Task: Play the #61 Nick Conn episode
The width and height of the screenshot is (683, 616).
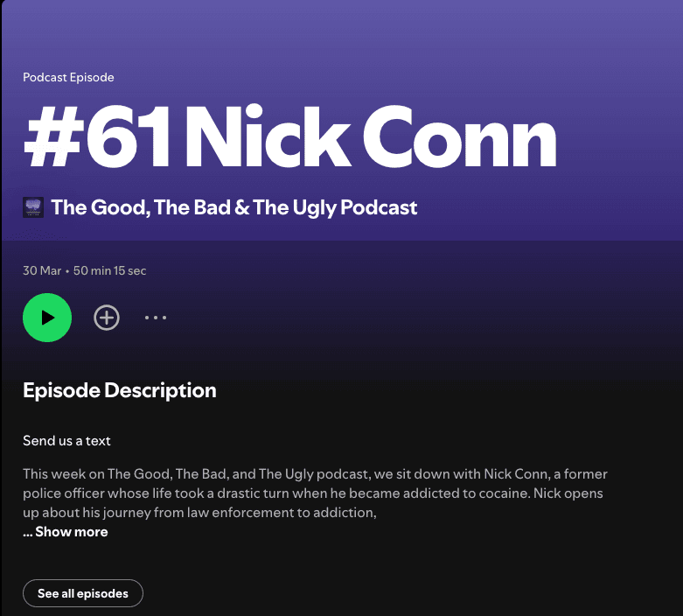Action: [x=47, y=318]
